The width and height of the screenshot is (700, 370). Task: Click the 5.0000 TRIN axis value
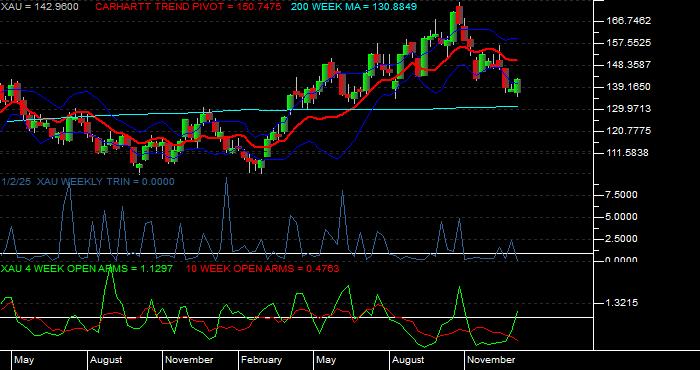click(x=621, y=217)
